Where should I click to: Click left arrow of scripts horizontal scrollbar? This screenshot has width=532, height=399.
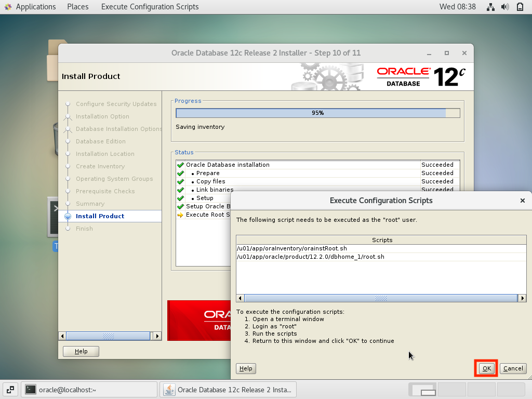click(x=240, y=298)
